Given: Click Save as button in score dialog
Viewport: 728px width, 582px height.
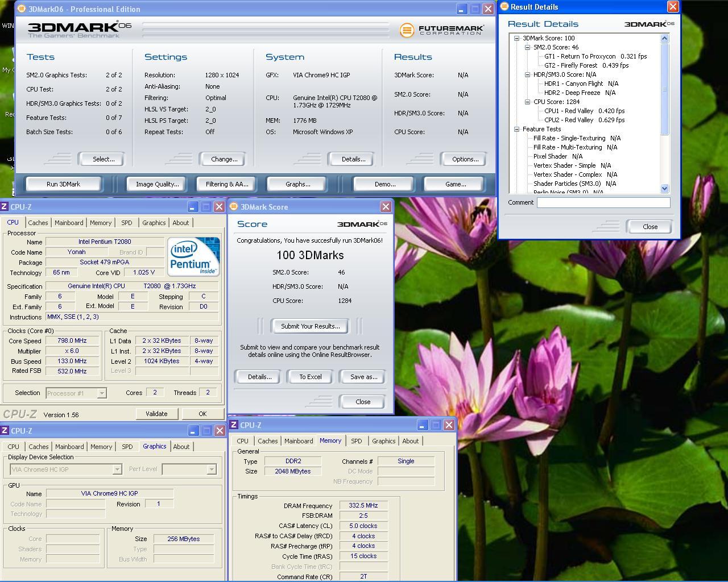Looking at the screenshot, I should (363, 377).
